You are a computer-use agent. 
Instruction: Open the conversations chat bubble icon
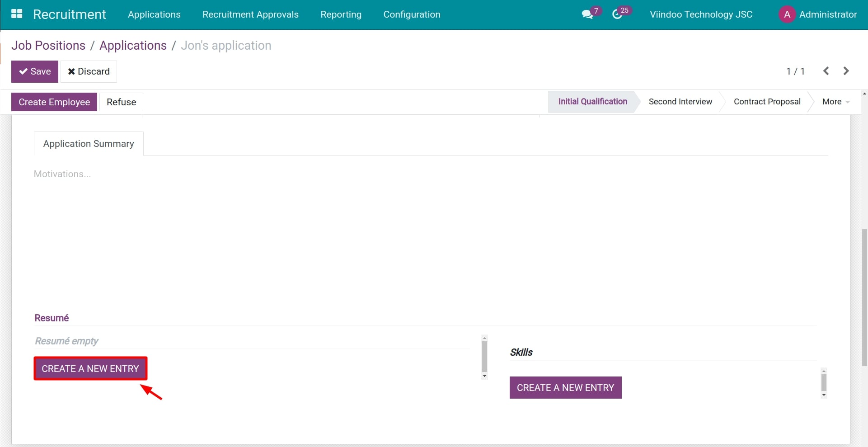point(587,14)
